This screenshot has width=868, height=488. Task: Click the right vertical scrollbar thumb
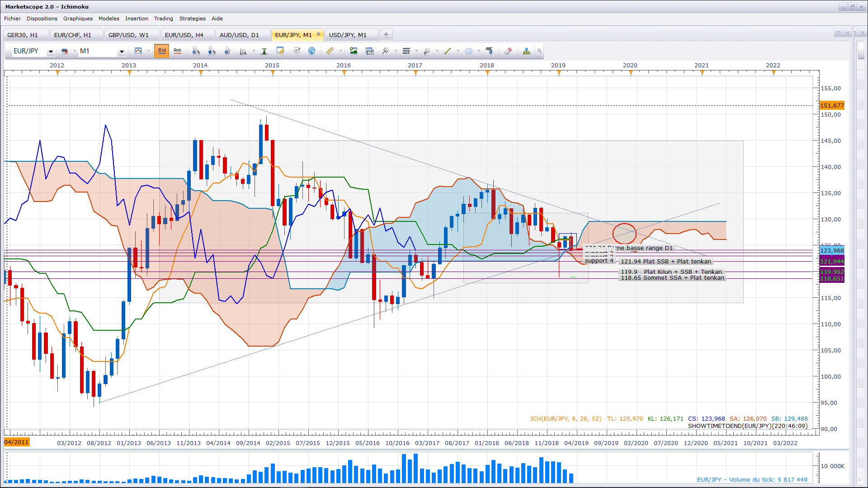click(861, 51)
